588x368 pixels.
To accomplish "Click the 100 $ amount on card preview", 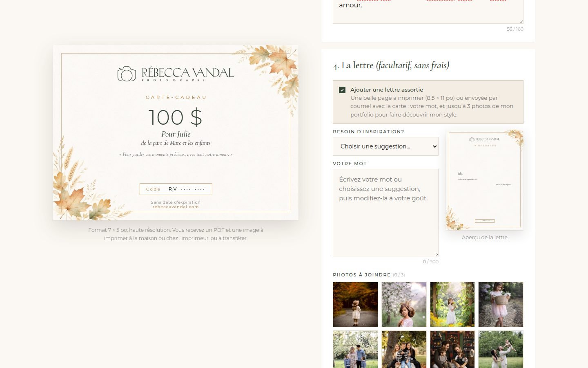I will click(x=176, y=117).
